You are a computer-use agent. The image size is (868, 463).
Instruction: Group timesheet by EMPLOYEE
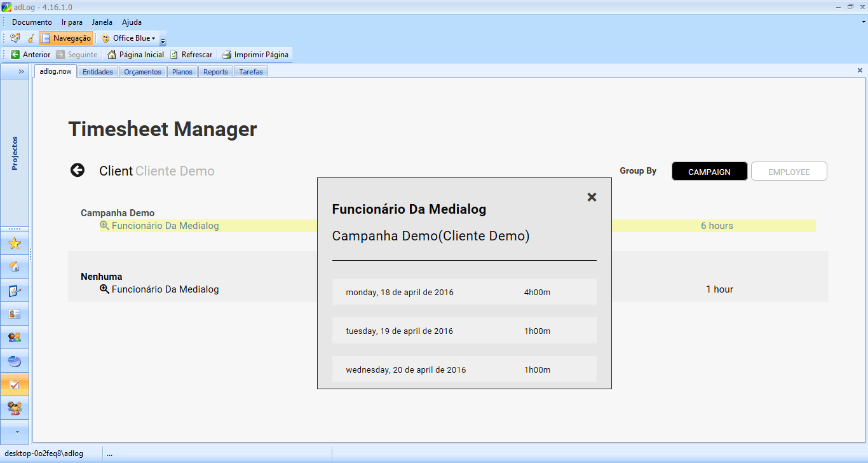pos(789,172)
